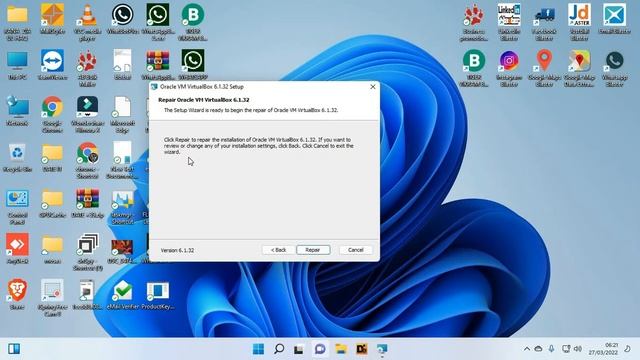This screenshot has width=640, height=360.
Task: Open Task View from the taskbar
Action: click(x=299, y=349)
